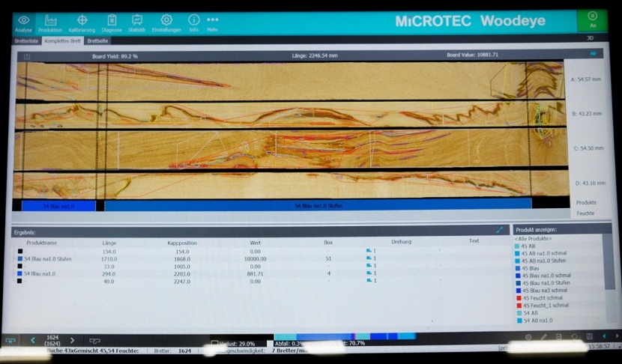Click the blue arrow beside Board Value
Screen dimensions: 622x364
[593, 54]
